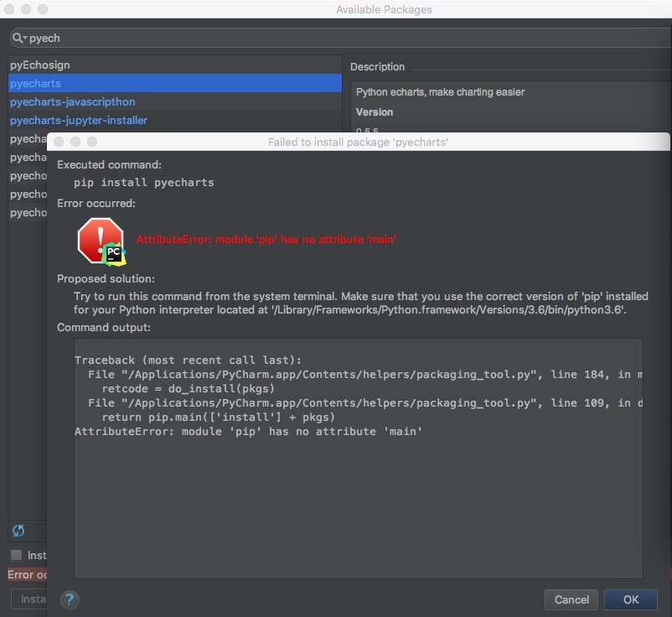Click the Traceback first line in output
This screenshot has width=672, height=617.
(x=188, y=360)
